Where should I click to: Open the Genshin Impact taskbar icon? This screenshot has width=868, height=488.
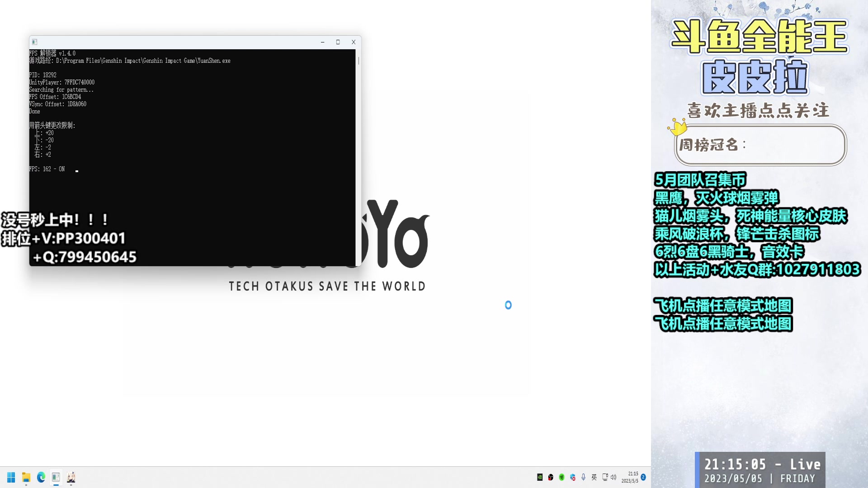pyautogui.click(x=71, y=477)
